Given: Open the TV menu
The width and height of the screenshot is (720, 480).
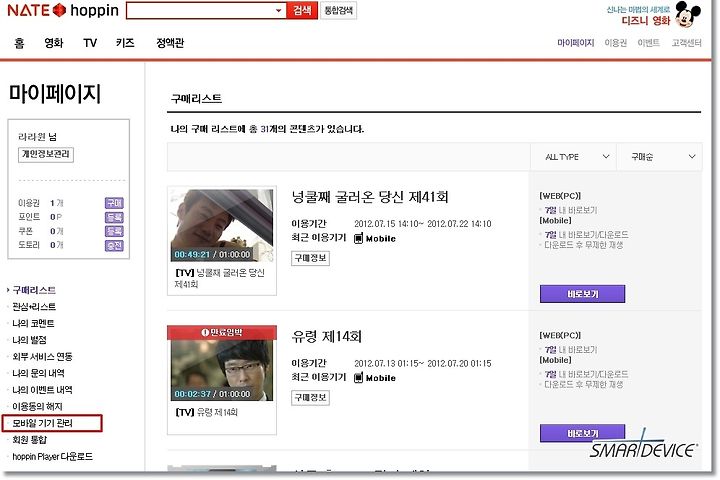Looking at the screenshot, I should pyautogui.click(x=90, y=43).
